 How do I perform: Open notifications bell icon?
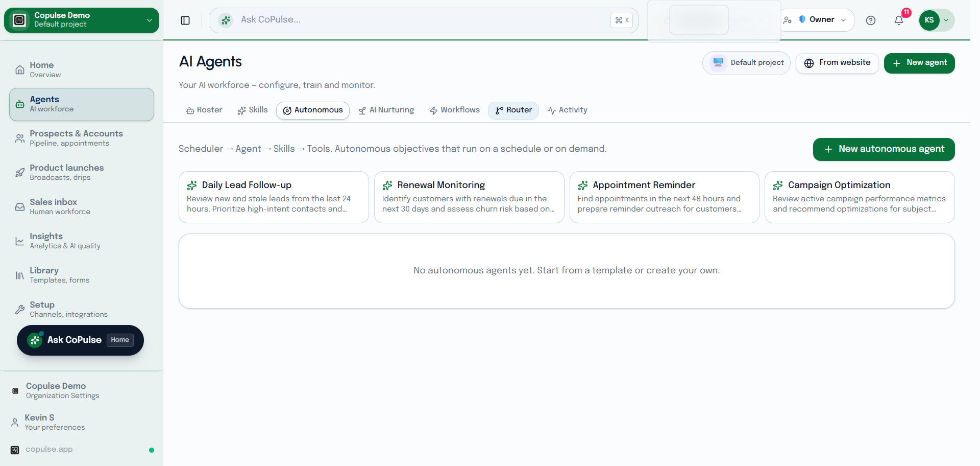click(899, 20)
